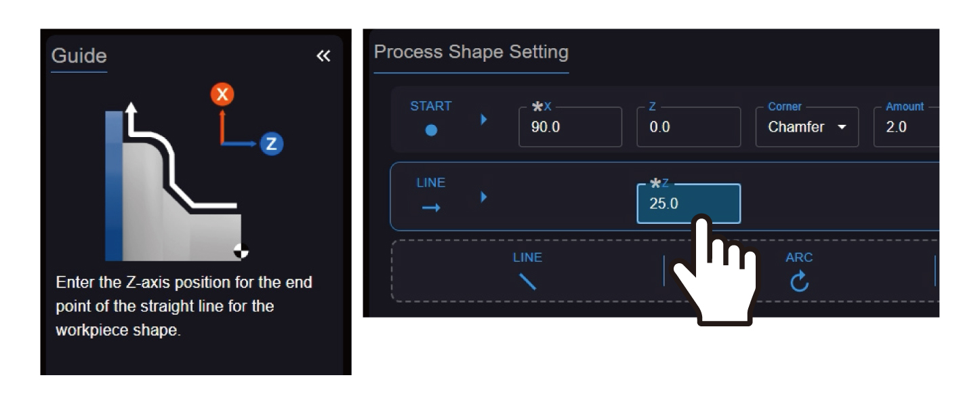This screenshot has height=403, width=980.
Task: Click the Amount field showing 2.0
Action: (x=907, y=128)
